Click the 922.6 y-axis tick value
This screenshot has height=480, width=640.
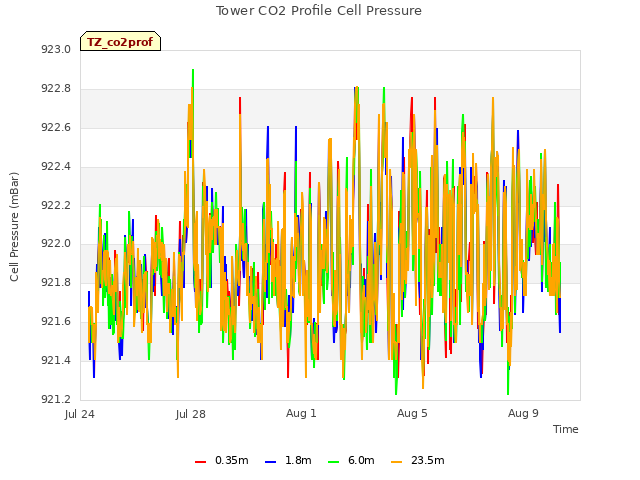(56, 127)
